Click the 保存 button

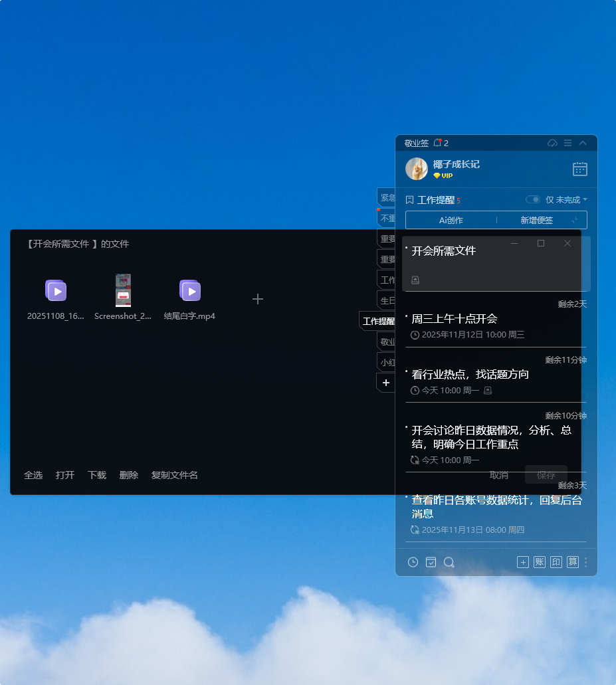546,475
